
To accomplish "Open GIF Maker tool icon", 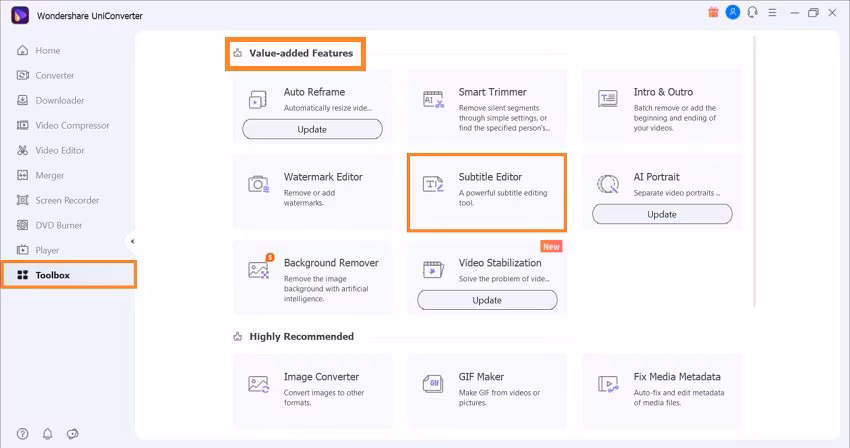I will (433, 384).
